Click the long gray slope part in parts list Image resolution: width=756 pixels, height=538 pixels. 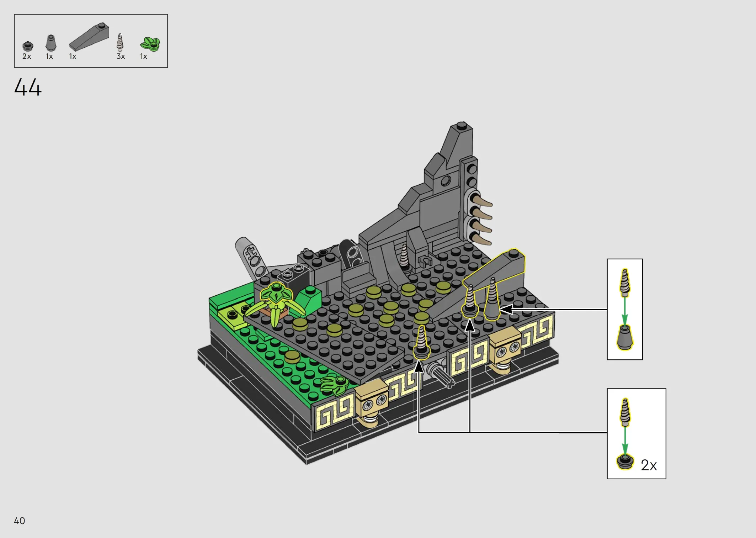(x=89, y=37)
